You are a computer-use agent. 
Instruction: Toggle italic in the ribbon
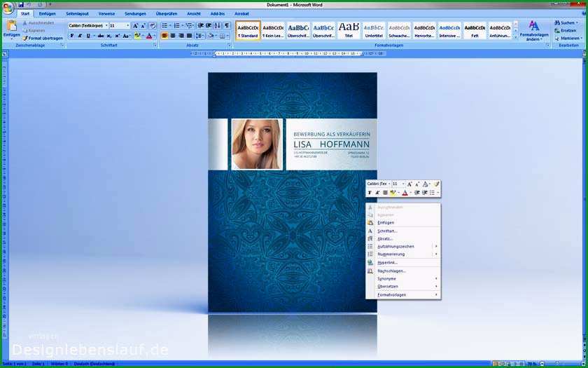tap(80, 36)
